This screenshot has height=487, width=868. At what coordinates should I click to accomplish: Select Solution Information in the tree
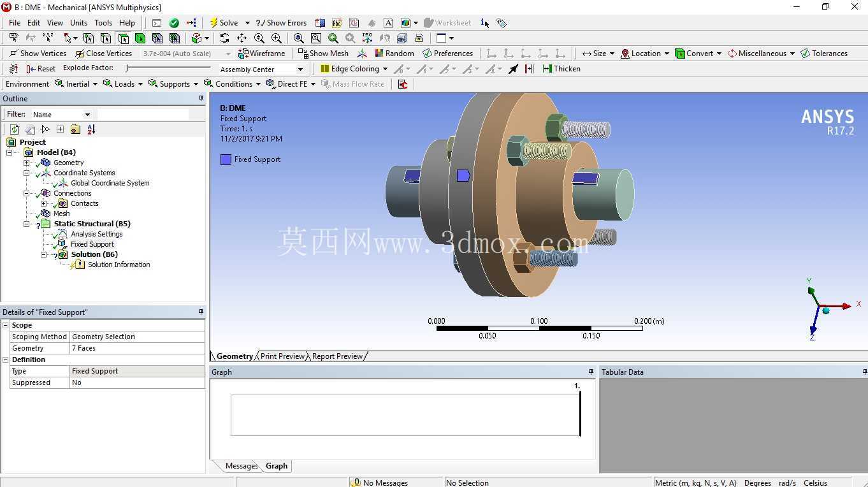point(119,265)
